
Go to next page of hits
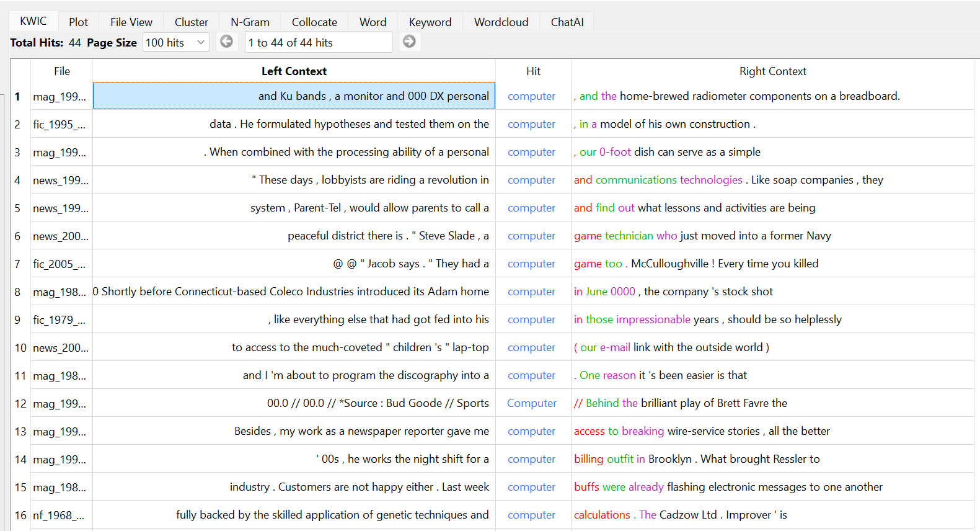pyautogui.click(x=409, y=42)
